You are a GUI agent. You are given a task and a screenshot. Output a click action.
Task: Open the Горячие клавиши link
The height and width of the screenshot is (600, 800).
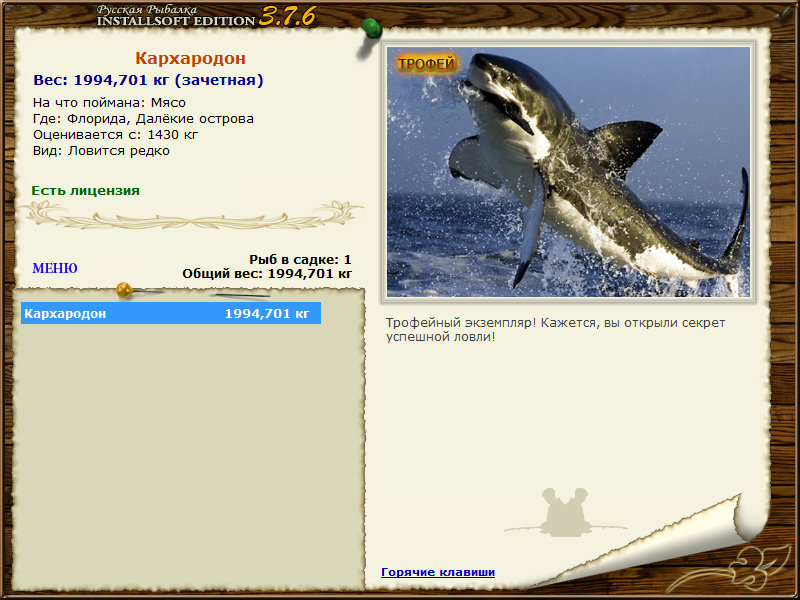pos(438,572)
